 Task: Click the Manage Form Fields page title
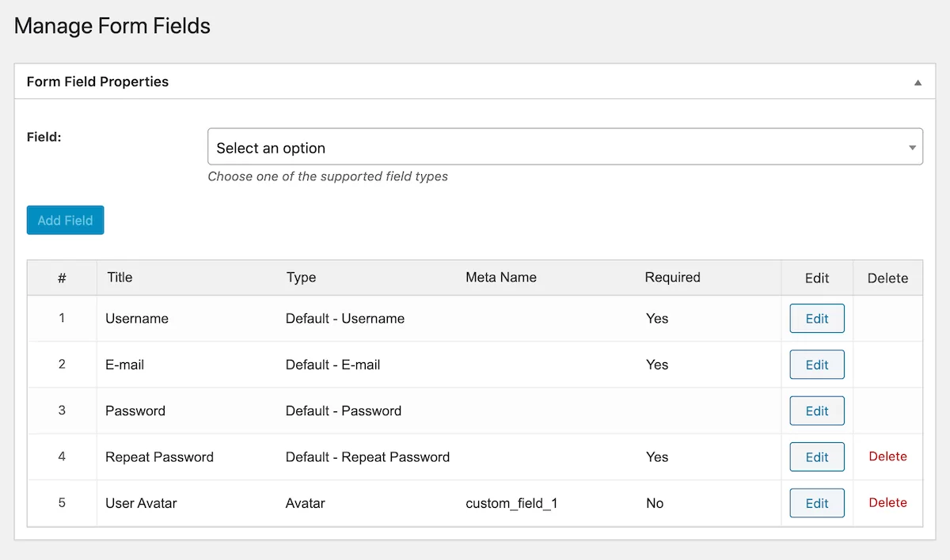tap(112, 25)
